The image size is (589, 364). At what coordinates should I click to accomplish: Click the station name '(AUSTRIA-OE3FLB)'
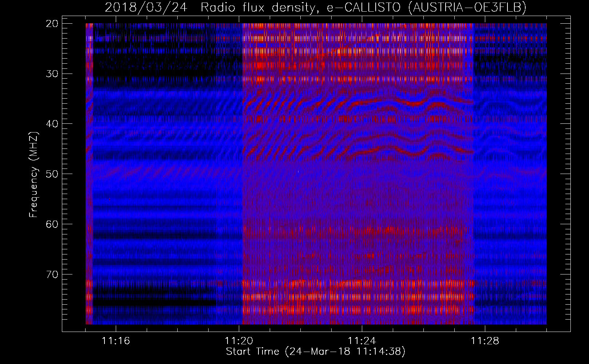click(x=467, y=8)
